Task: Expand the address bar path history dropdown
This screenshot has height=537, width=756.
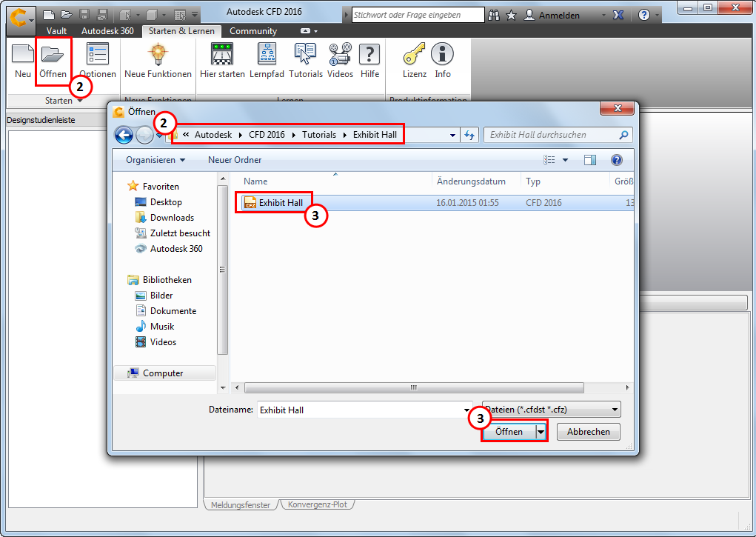Action: pyautogui.click(x=452, y=135)
